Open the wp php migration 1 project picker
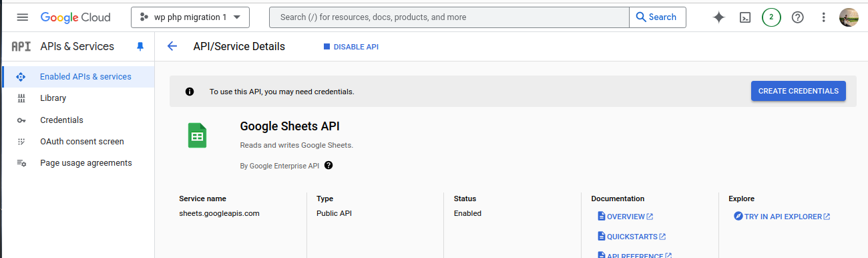 [x=190, y=17]
